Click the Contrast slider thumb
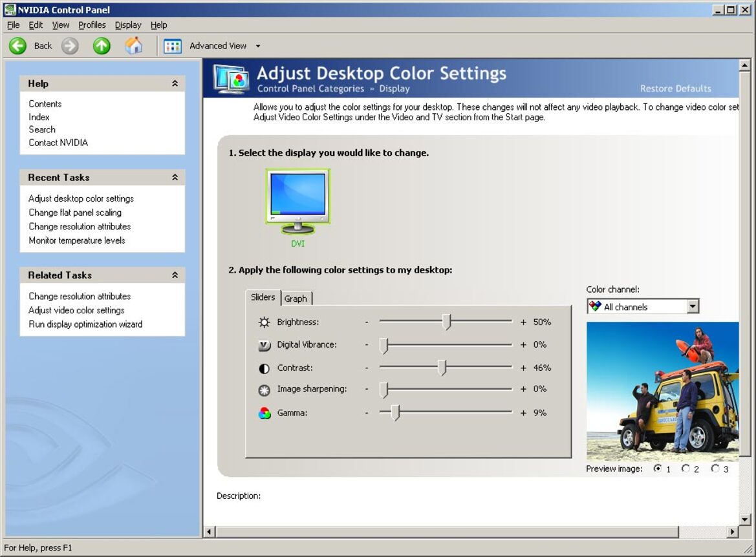 [x=442, y=368]
